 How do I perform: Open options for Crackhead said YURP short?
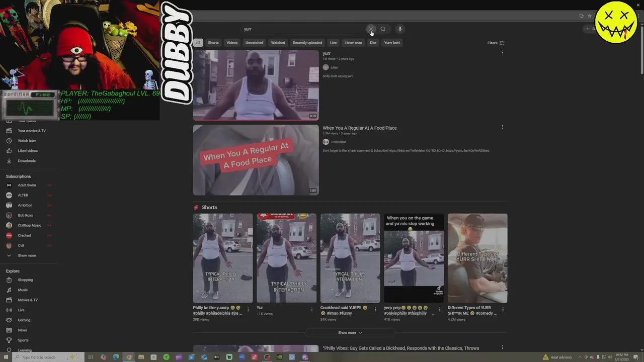coord(375,310)
